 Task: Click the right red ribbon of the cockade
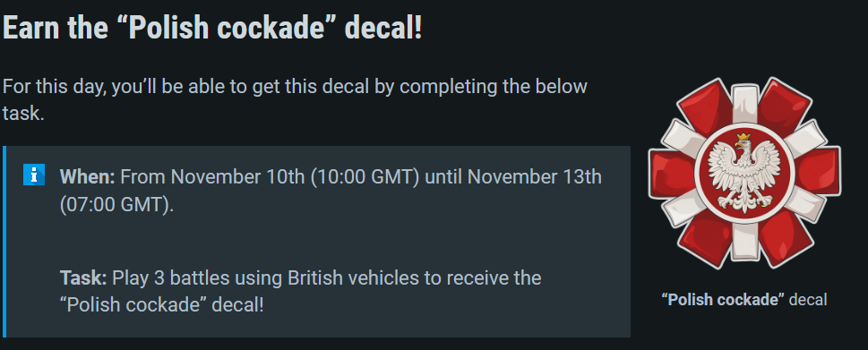(x=817, y=173)
